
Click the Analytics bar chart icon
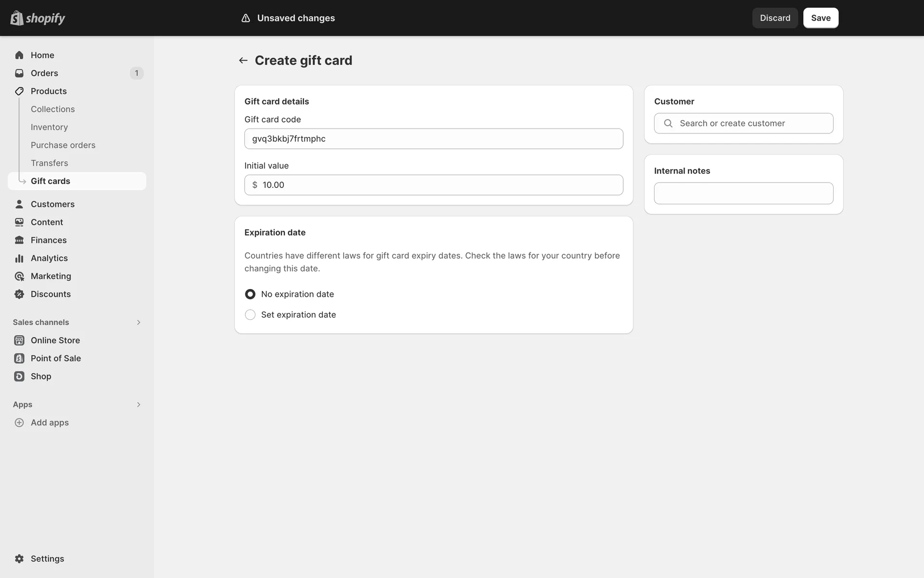[19, 258]
